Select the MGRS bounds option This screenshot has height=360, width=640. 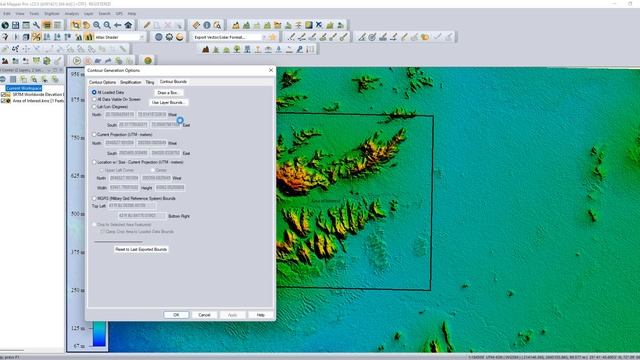point(133,198)
